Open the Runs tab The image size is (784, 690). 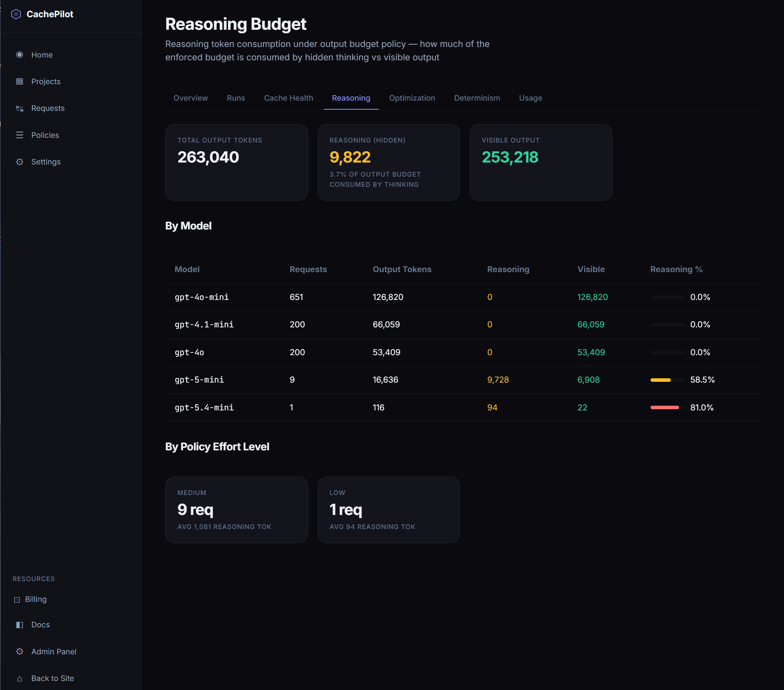click(236, 98)
